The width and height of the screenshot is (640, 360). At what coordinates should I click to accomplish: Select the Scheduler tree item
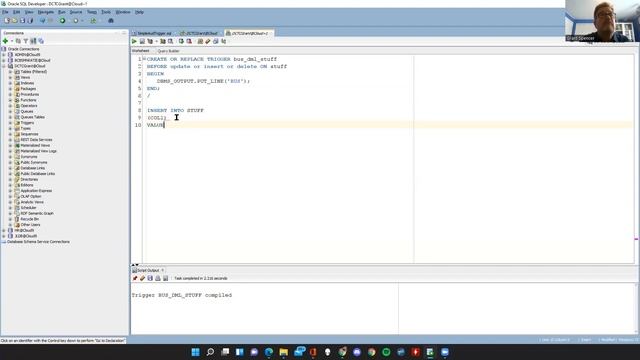coord(29,208)
